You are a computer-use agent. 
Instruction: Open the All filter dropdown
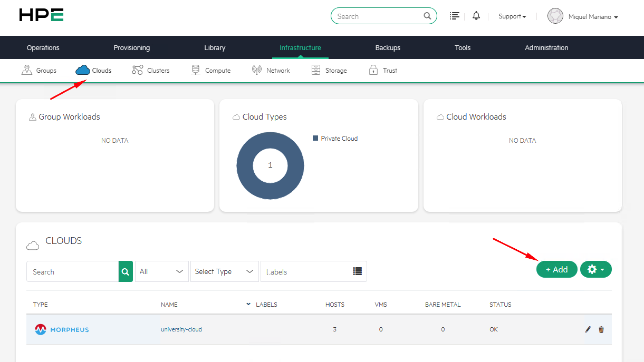point(162,271)
